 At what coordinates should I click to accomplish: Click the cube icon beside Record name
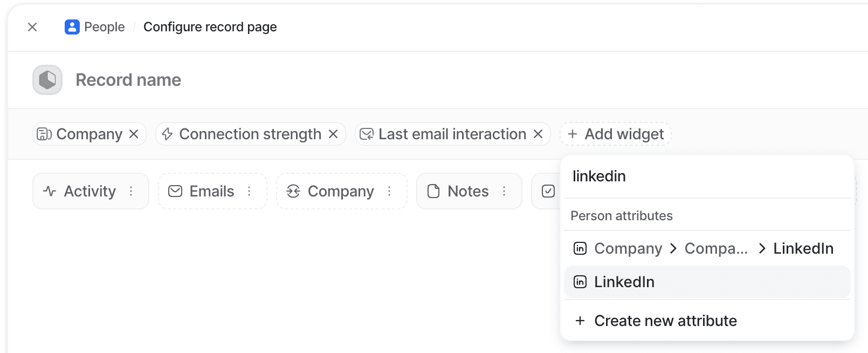pos(47,79)
